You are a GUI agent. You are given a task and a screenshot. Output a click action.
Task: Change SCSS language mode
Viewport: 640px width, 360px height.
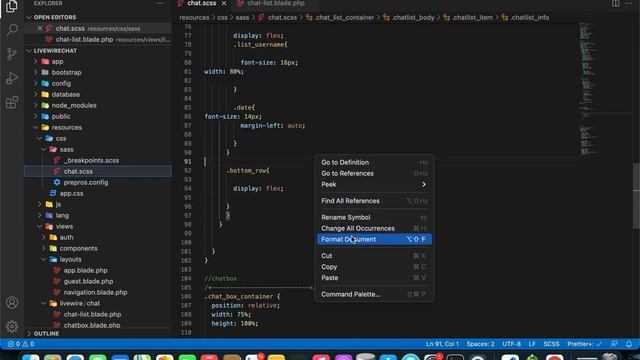[x=551, y=344]
